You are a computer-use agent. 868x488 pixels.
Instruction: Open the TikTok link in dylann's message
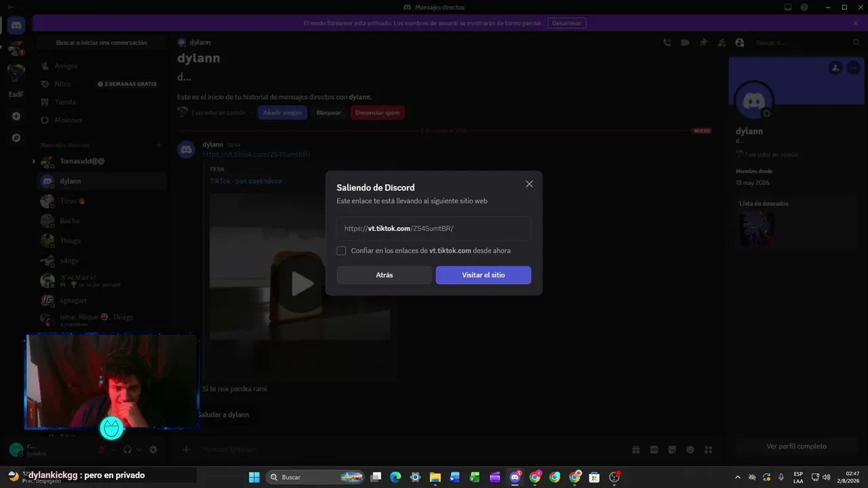pos(256,155)
